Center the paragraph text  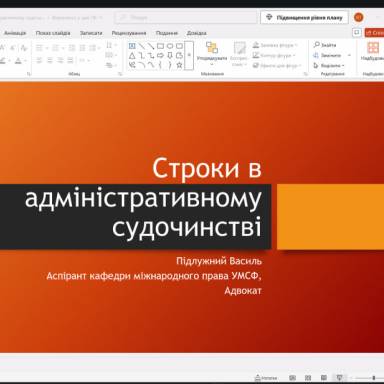[x=50, y=60]
